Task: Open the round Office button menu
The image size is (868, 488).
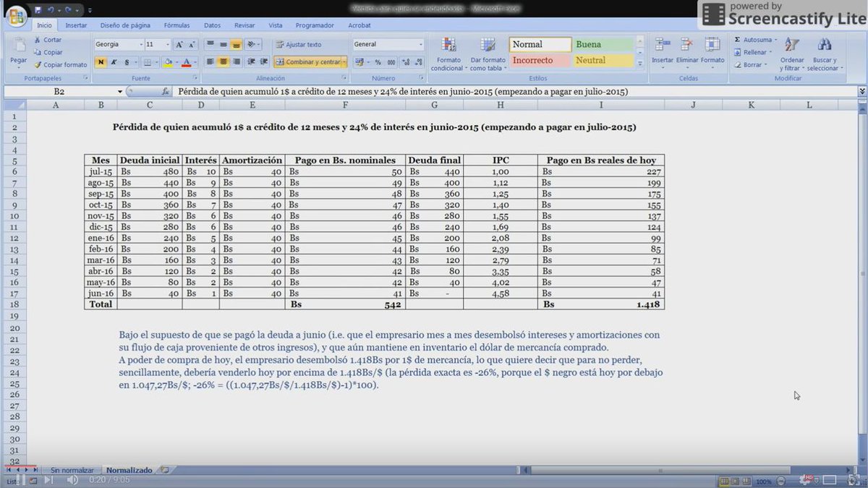Action: 15,17
